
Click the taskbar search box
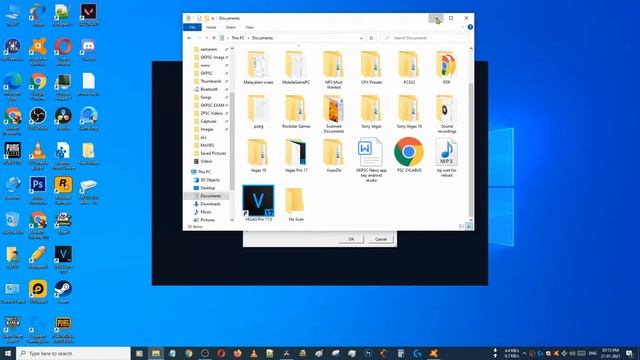73,353
